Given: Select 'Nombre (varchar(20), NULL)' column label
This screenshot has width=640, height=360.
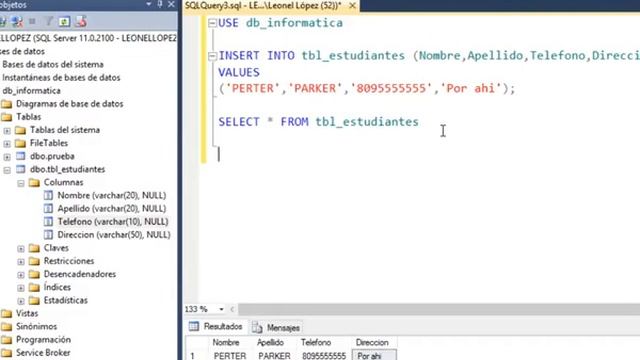Looking at the screenshot, I should click(111, 196).
